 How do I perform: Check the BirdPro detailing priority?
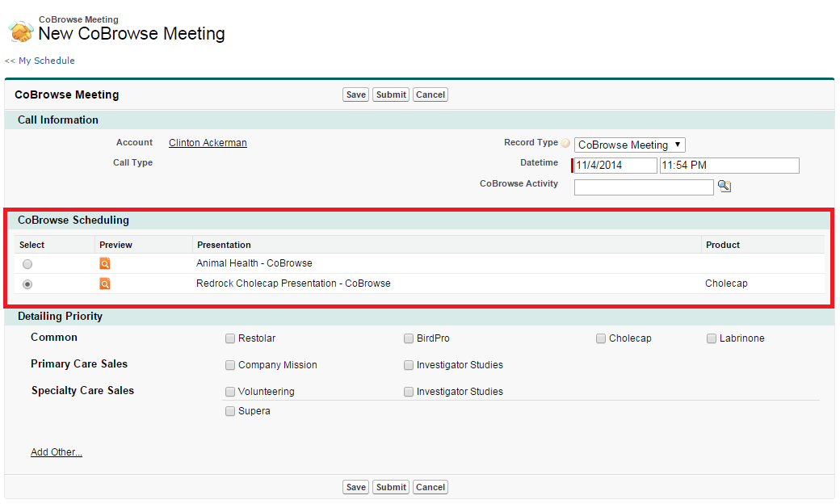click(409, 338)
